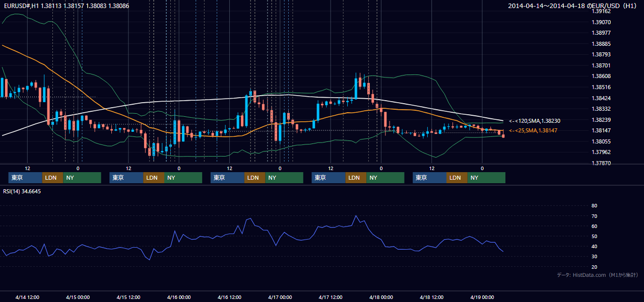The image size is (644, 302).
Task: Select the rightmost NY session block
Action: pos(486,178)
